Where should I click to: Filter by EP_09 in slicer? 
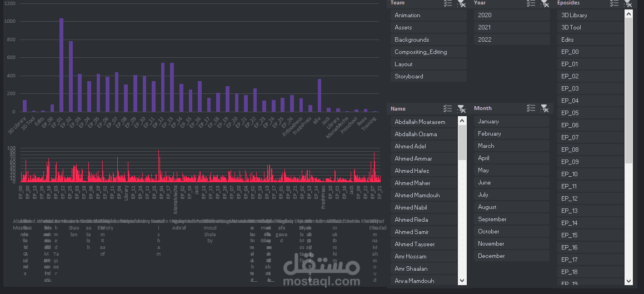tap(590, 162)
